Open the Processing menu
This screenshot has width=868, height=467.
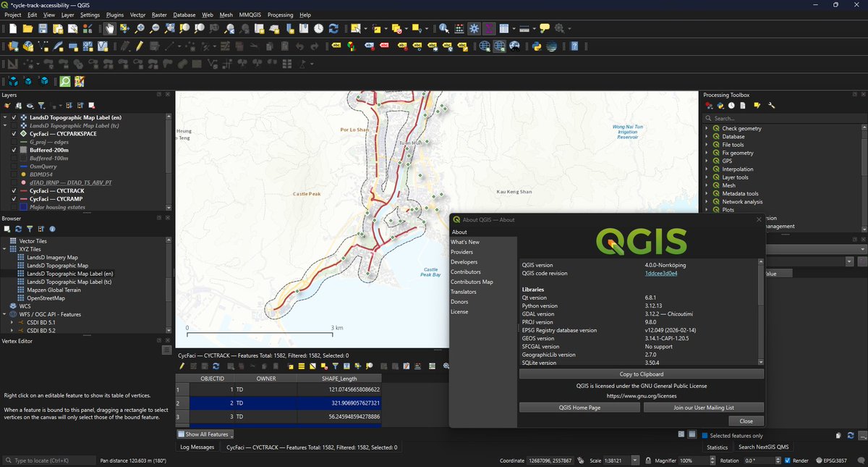click(x=280, y=14)
